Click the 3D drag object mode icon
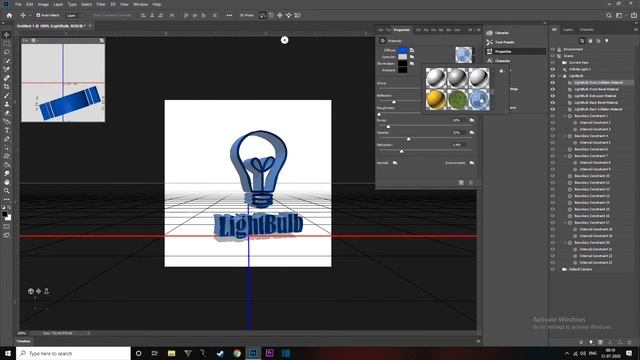Image resolution: width=640 pixels, height=360 pixels. pyautogui.click(x=280, y=15)
